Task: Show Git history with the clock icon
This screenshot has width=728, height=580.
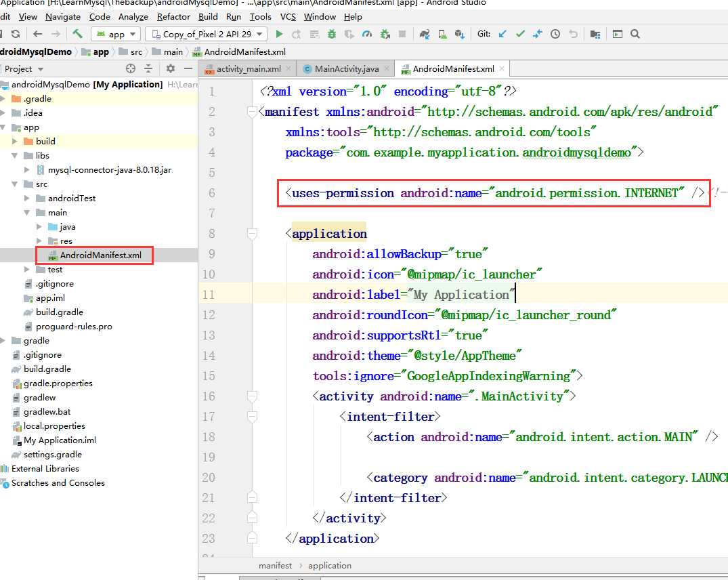Action: coord(555,34)
